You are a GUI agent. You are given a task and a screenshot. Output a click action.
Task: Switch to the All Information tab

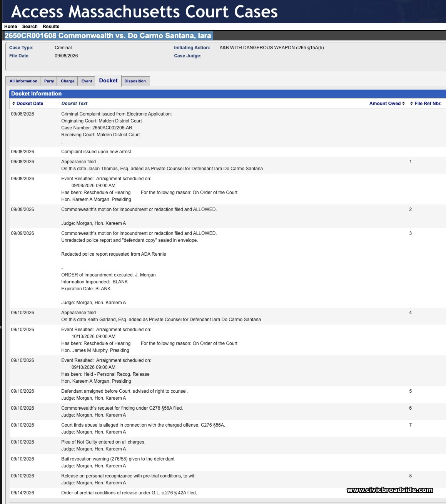(23, 81)
